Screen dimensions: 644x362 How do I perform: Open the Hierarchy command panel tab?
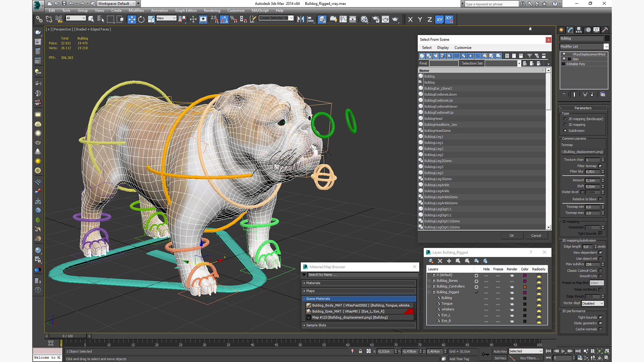[579, 30]
